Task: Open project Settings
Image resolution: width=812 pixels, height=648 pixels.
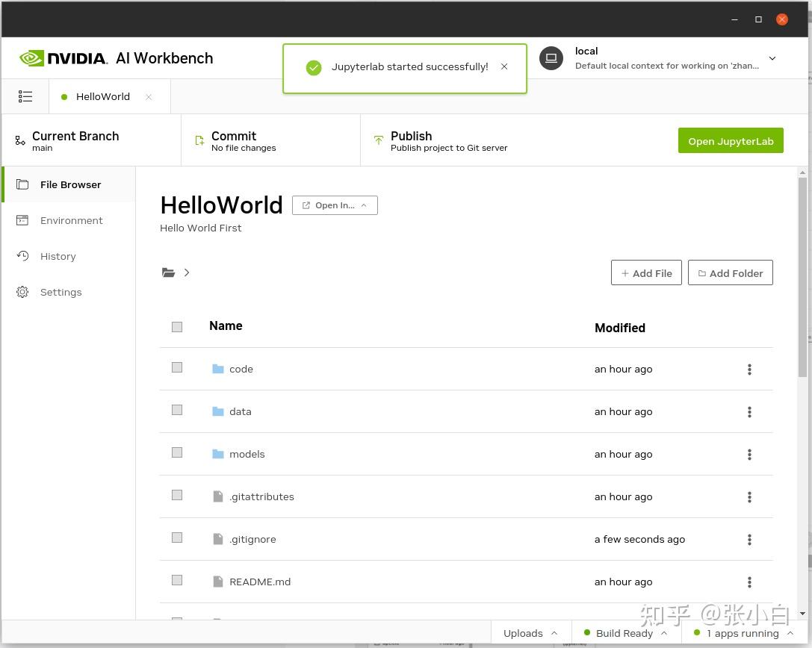Action: (x=61, y=292)
